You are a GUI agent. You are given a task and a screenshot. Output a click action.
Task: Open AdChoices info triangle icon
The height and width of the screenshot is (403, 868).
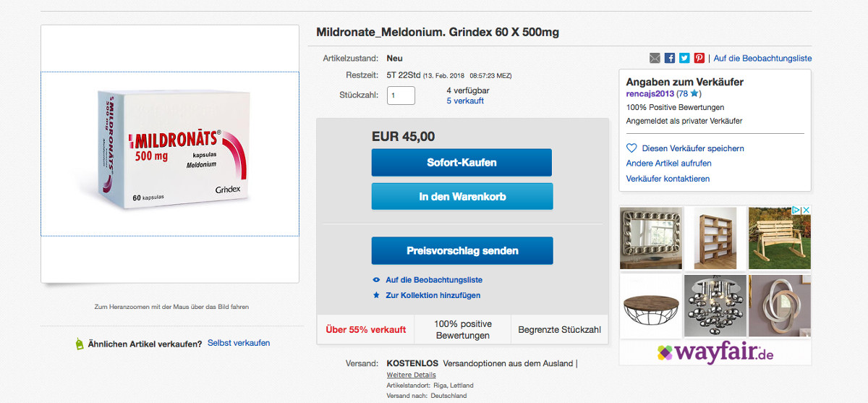[796, 211]
